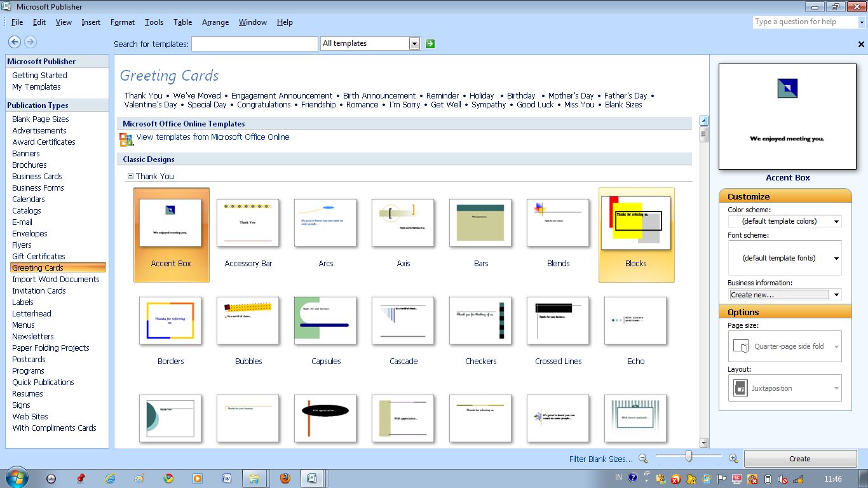Select My Templates in the sidebar
The height and width of the screenshot is (488, 868).
(x=36, y=87)
